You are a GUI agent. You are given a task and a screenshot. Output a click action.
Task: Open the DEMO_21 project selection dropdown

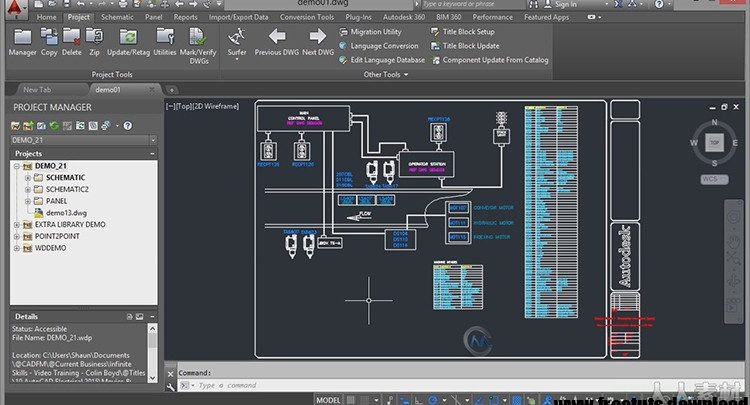click(153, 140)
